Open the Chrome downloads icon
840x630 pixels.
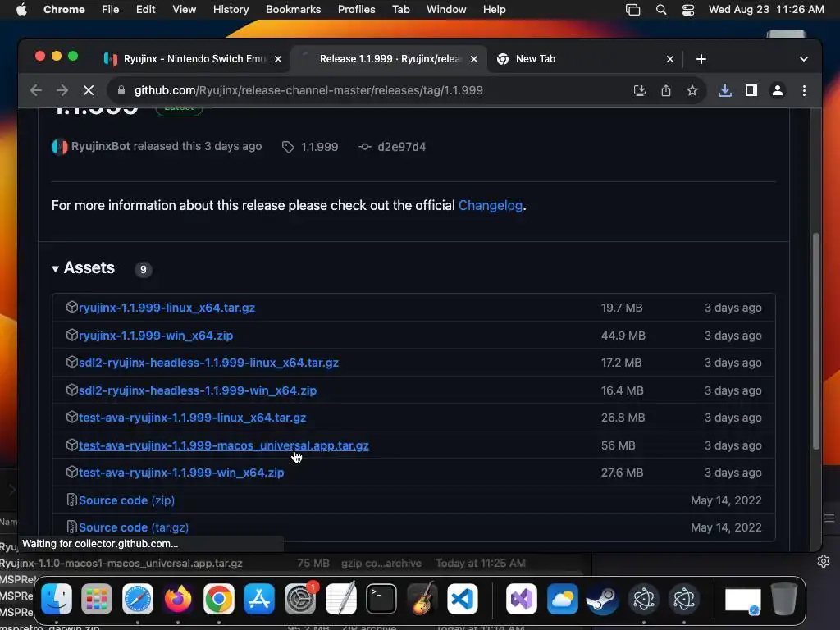tap(725, 90)
